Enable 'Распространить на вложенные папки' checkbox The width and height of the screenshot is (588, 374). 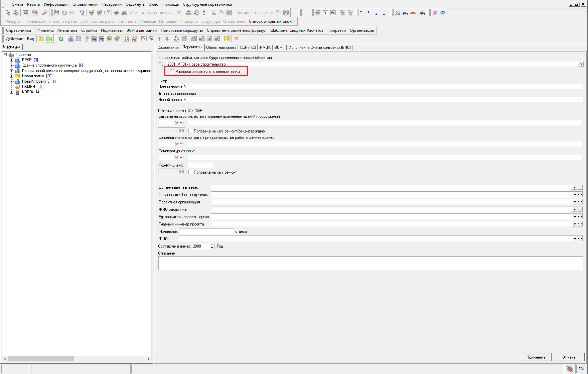[172, 71]
